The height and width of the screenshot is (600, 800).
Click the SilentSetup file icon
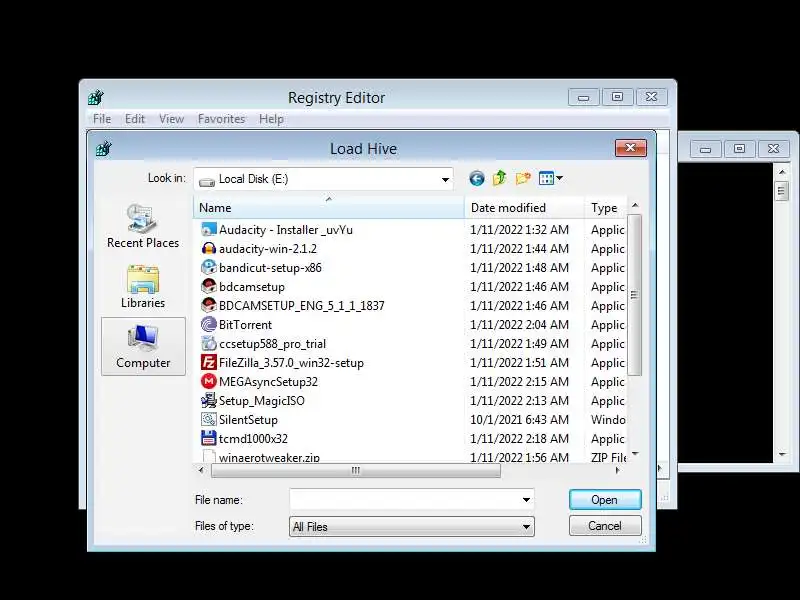209,419
